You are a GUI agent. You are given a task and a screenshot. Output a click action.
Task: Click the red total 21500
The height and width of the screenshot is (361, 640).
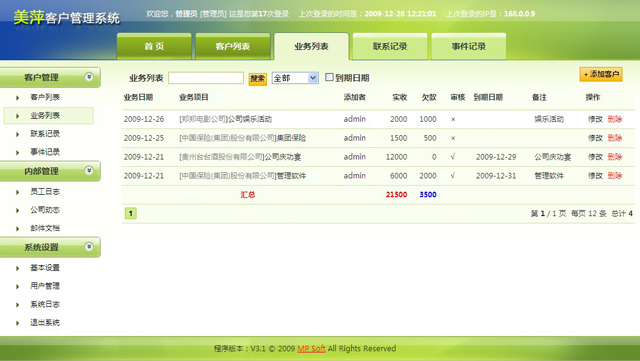point(396,194)
